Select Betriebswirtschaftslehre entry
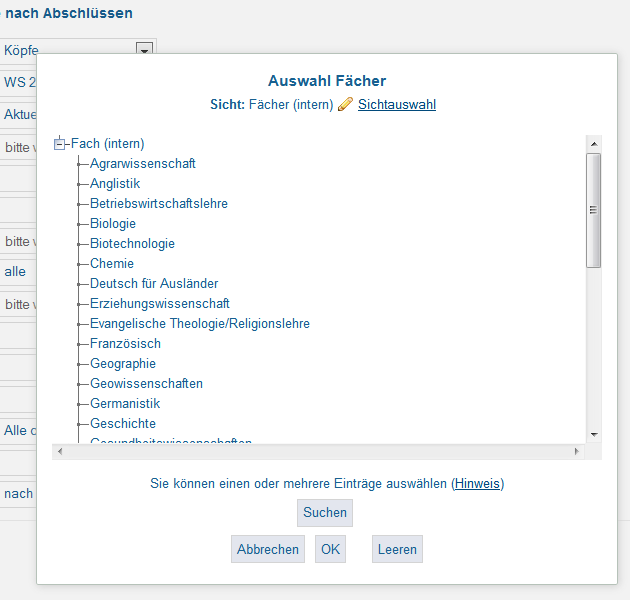The height and width of the screenshot is (600, 630). (x=159, y=203)
